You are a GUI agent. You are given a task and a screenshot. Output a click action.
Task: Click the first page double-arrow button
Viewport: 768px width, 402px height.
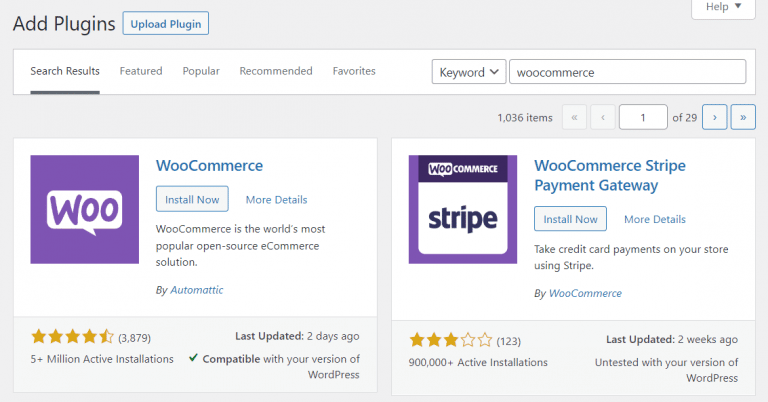(575, 117)
